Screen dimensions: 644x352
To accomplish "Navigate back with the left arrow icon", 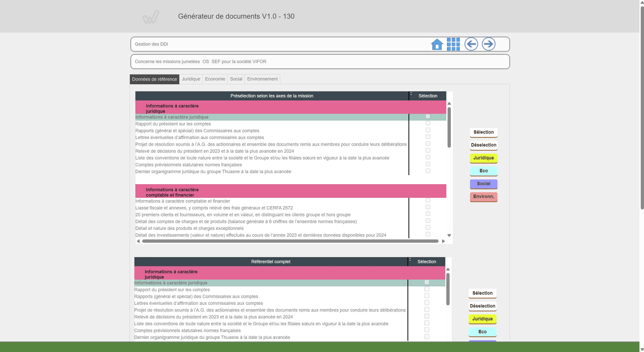I will pyautogui.click(x=471, y=44).
